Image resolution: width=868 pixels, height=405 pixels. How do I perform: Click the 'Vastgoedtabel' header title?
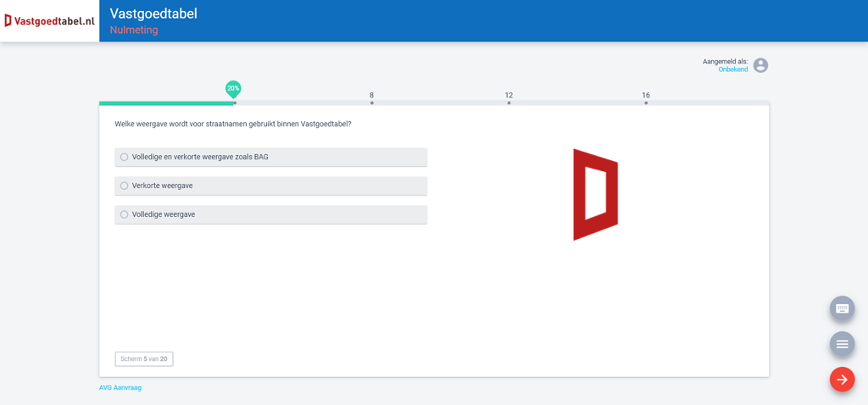[153, 14]
